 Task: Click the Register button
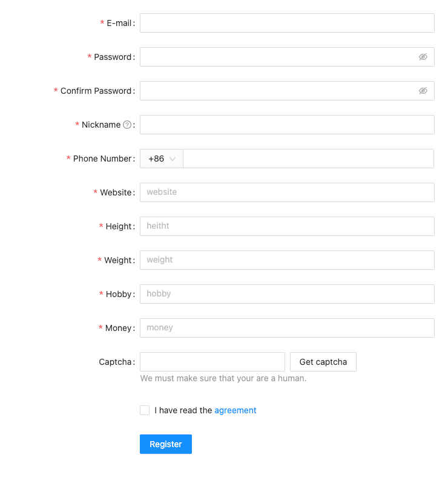(166, 444)
